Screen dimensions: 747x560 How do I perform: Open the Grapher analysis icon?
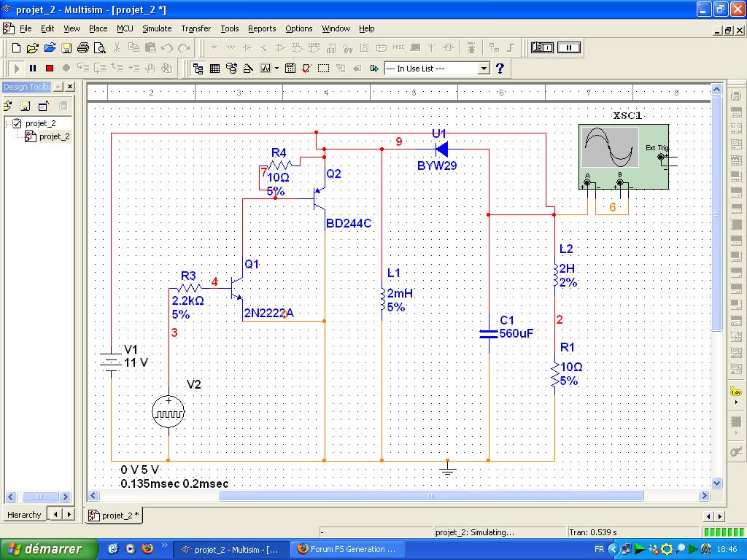[265, 68]
